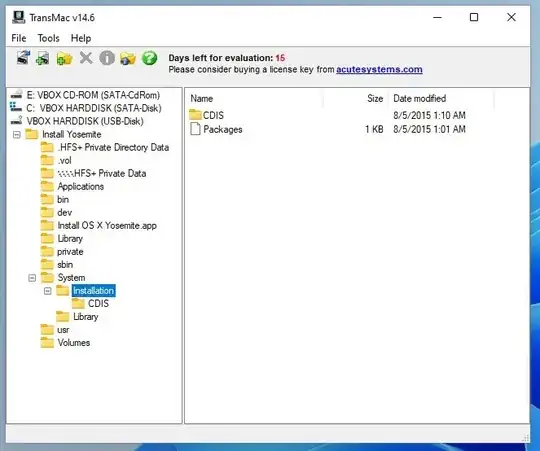Click the gray X delete toolbar icon
Image resolution: width=540 pixels, height=451 pixels.
click(x=86, y=58)
